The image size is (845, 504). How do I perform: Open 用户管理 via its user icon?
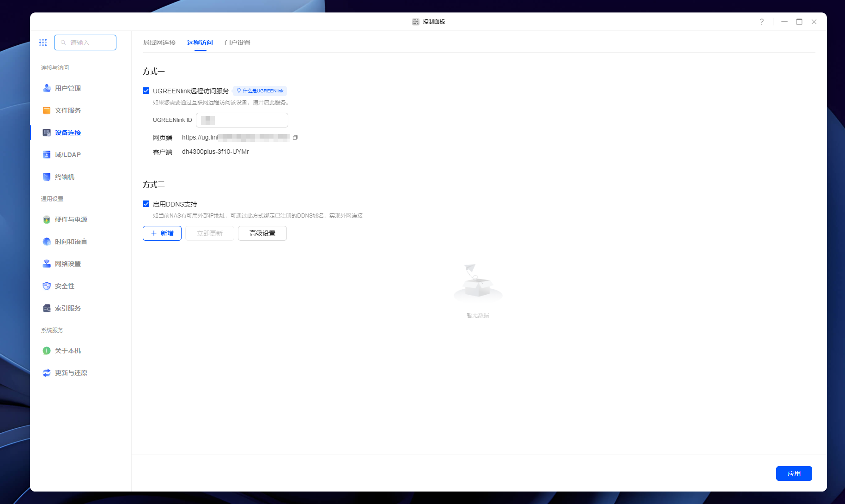coord(47,88)
